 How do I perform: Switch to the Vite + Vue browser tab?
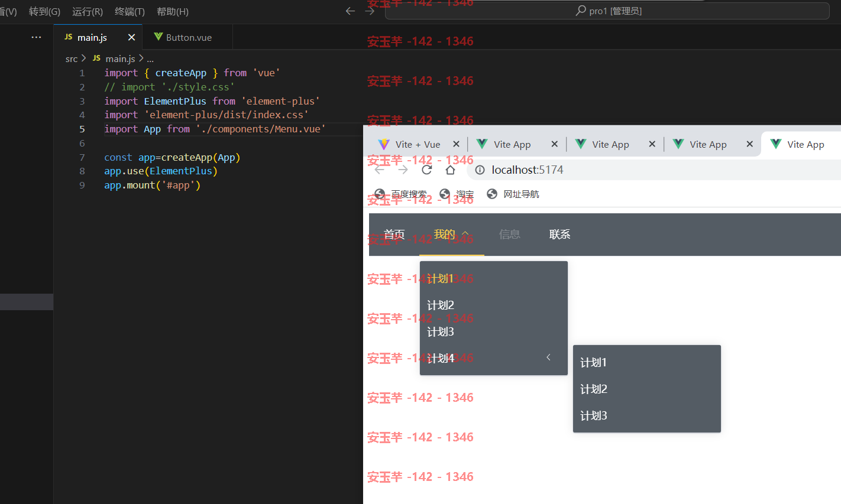[418, 144]
